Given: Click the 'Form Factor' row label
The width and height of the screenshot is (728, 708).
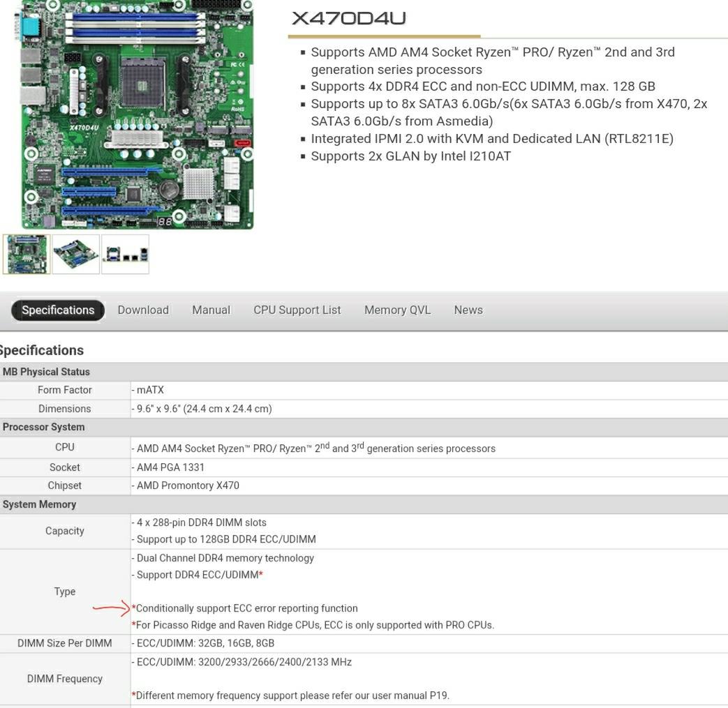Looking at the screenshot, I should [x=65, y=390].
